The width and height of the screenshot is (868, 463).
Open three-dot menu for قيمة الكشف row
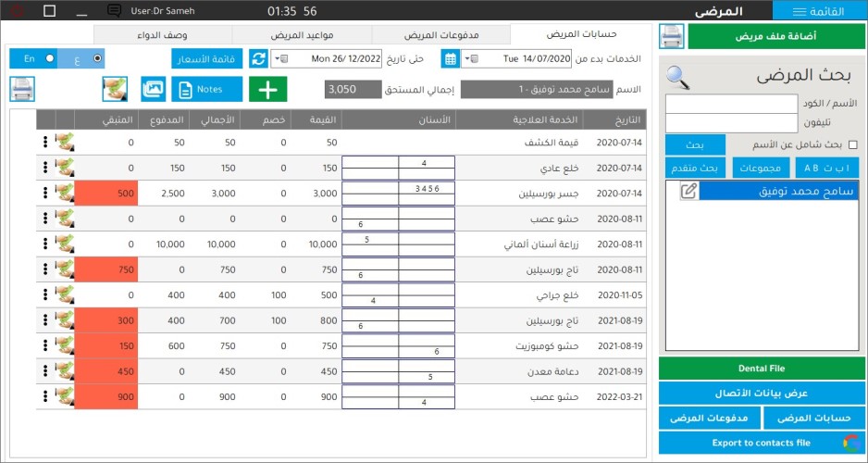click(x=43, y=142)
